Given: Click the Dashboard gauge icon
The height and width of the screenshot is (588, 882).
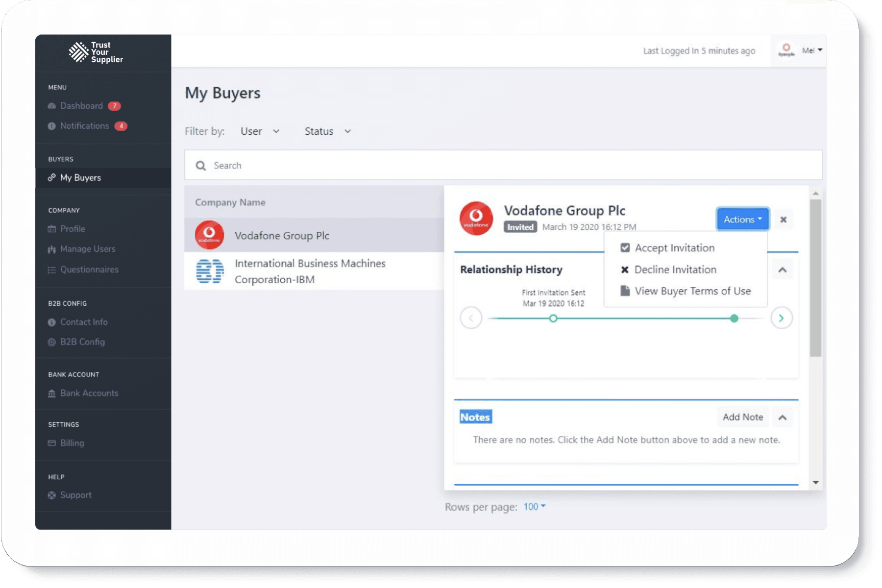Looking at the screenshot, I should click(x=51, y=106).
